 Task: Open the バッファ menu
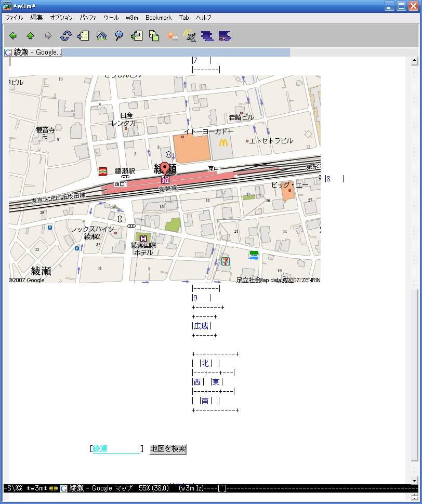pos(88,18)
